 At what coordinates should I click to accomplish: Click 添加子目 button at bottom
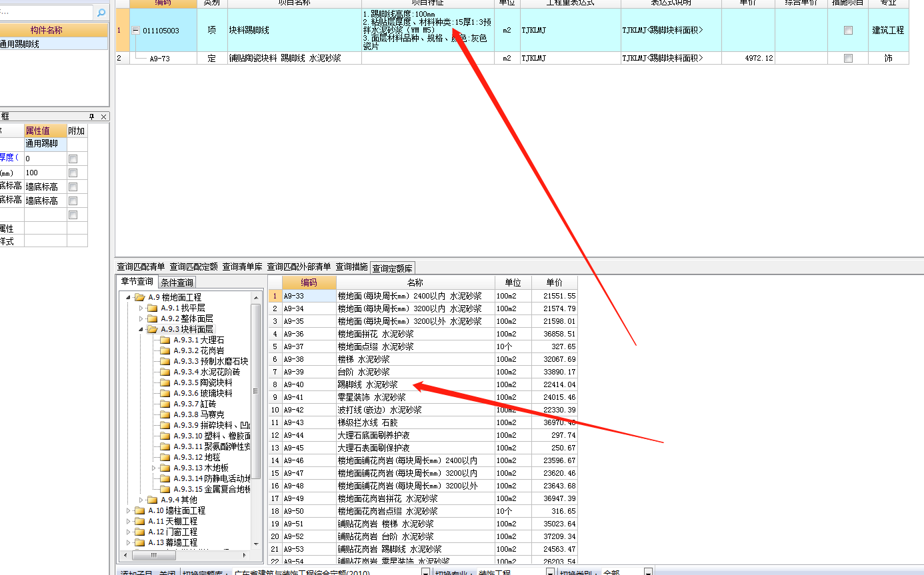(x=135, y=572)
